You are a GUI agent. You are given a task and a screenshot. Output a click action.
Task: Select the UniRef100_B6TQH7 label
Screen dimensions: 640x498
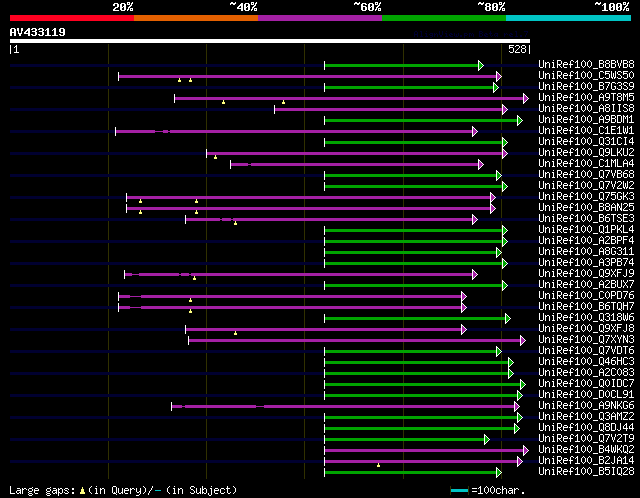click(x=586, y=307)
